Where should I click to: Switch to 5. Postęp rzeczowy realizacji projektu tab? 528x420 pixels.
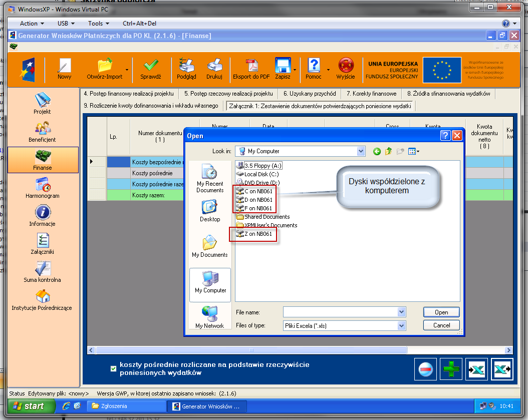[x=228, y=94]
